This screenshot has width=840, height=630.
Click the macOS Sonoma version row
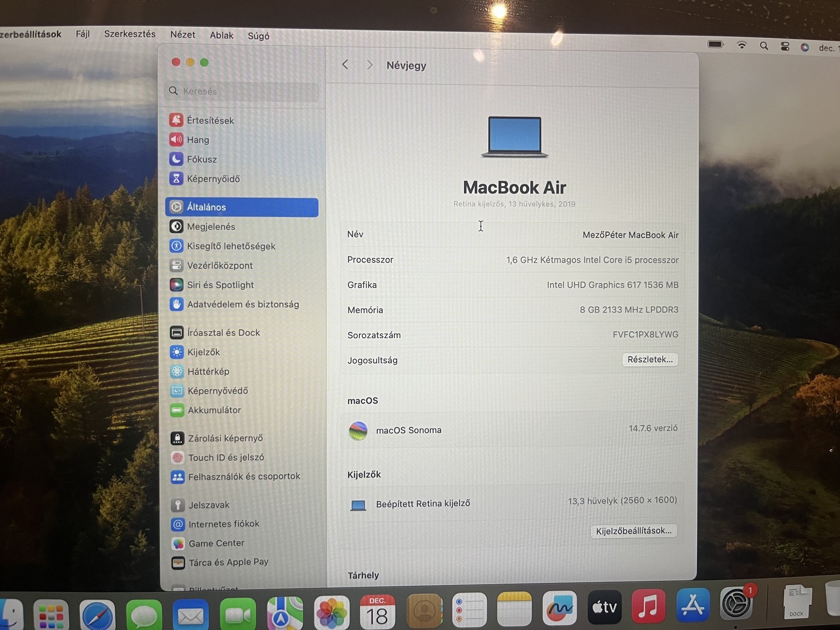pyautogui.click(x=512, y=430)
